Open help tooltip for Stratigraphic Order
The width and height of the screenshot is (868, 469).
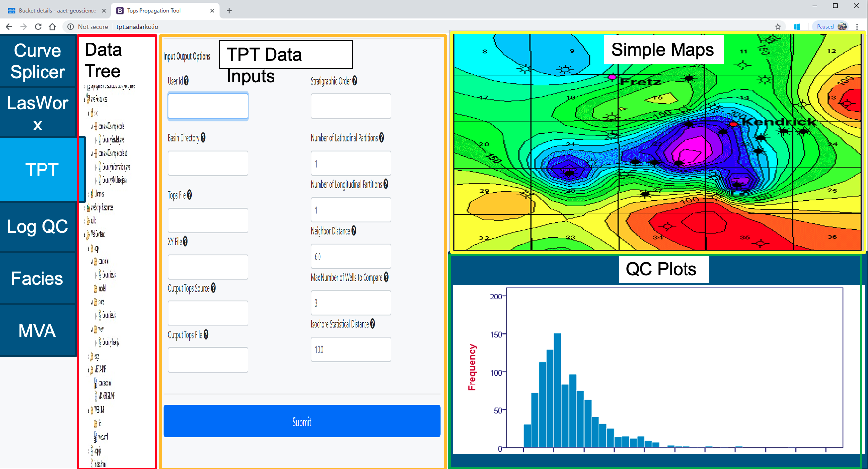click(x=355, y=81)
